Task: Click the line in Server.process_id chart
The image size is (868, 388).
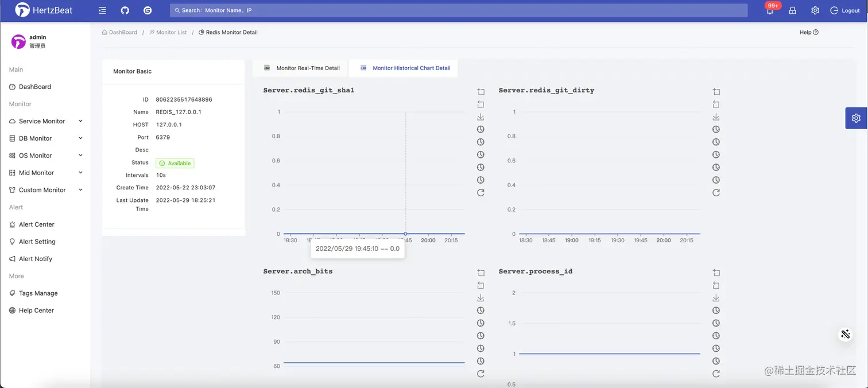Action: click(x=609, y=354)
